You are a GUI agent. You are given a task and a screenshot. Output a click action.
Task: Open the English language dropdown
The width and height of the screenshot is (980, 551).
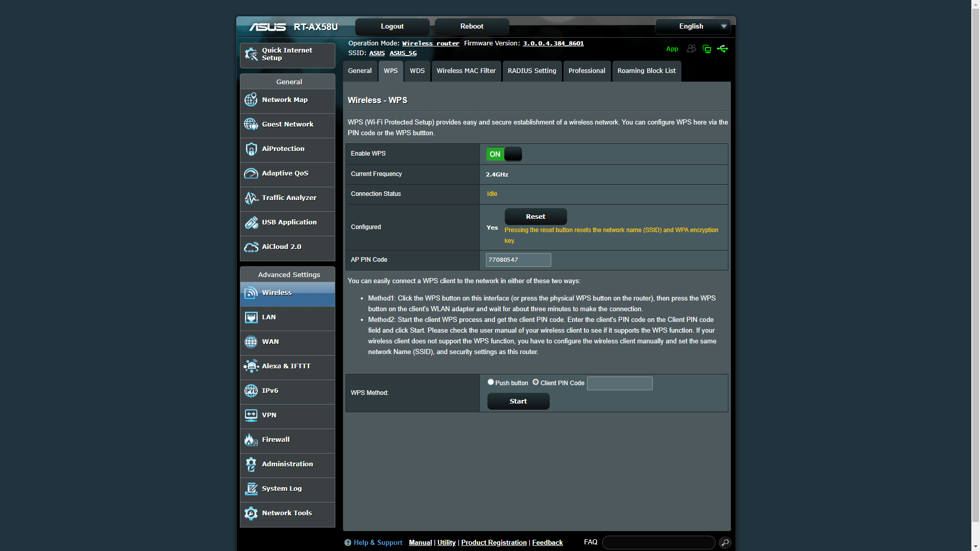click(x=693, y=27)
